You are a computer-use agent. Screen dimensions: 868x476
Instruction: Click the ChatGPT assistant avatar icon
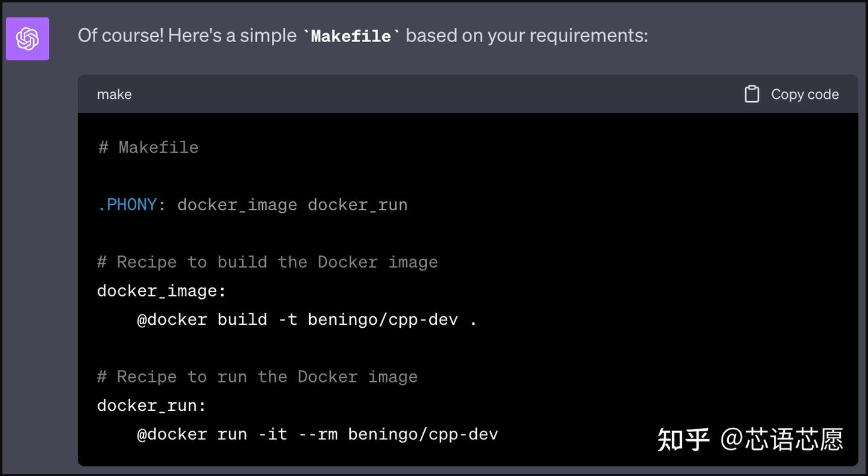pos(27,38)
